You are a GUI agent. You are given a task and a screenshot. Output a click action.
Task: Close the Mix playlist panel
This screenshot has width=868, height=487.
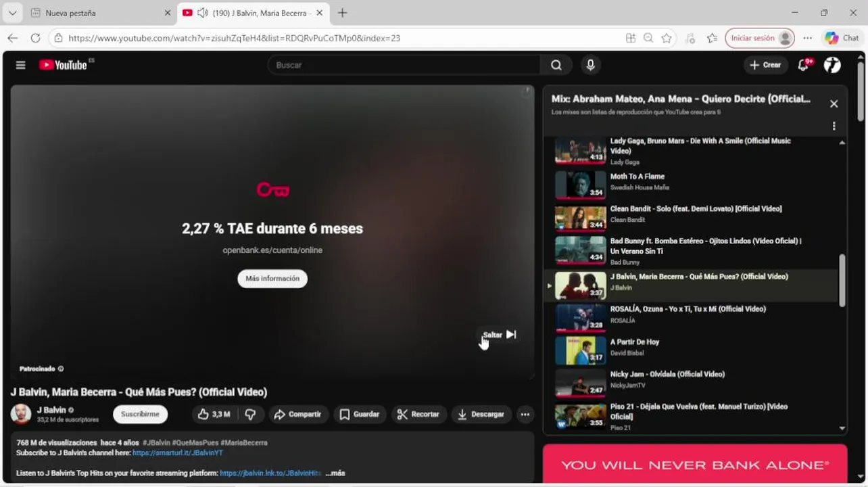click(834, 103)
